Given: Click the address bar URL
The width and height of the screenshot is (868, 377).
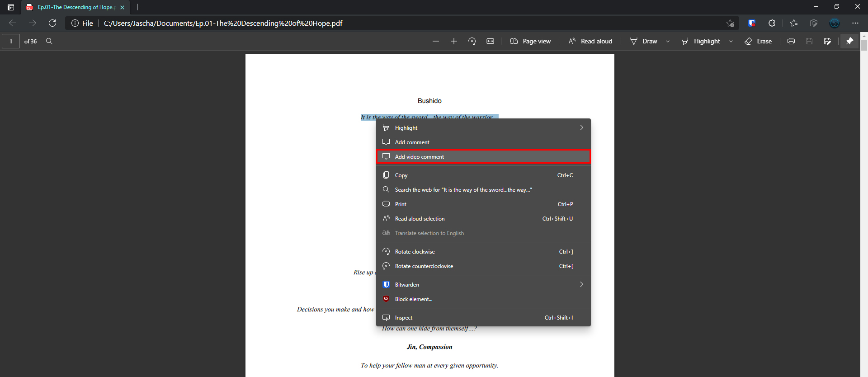Looking at the screenshot, I should pos(223,23).
